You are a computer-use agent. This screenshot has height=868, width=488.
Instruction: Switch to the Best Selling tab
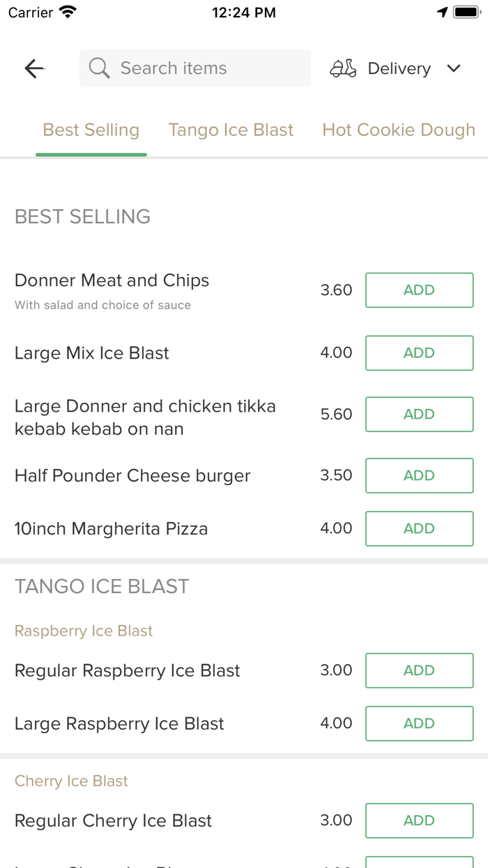91,130
